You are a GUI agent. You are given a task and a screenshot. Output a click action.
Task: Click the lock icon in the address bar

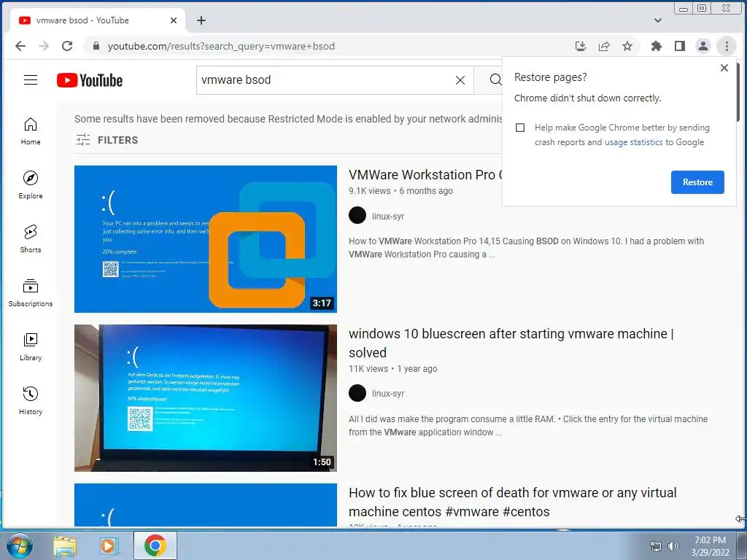pyautogui.click(x=96, y=46)
